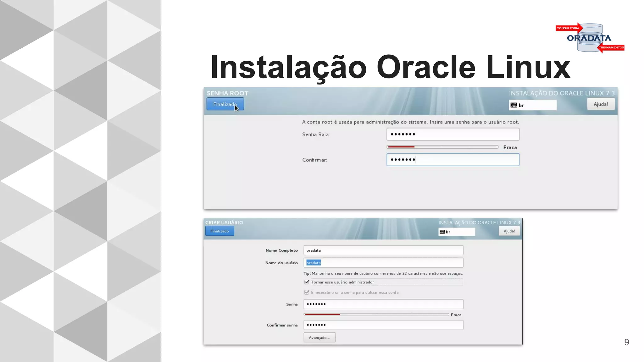644x362 pixels.
Task: Click root password strength bar labeled Fraca
Action: (442, 147)
